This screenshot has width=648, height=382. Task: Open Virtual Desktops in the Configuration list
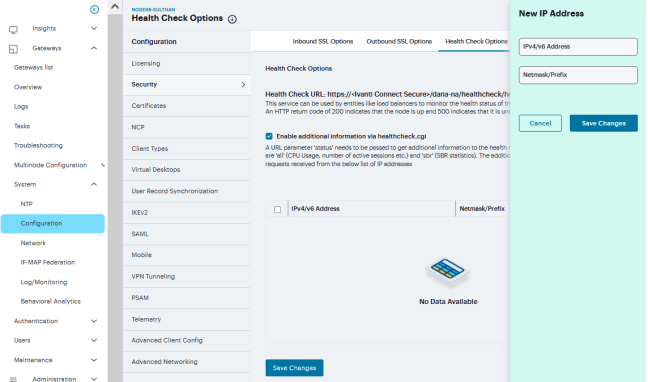coord(186,170)
